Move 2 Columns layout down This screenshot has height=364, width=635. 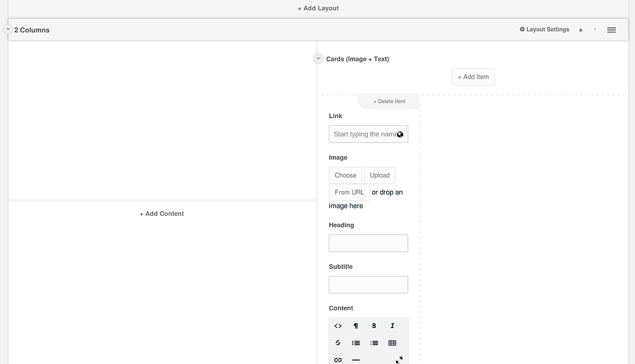click(595, 30)
